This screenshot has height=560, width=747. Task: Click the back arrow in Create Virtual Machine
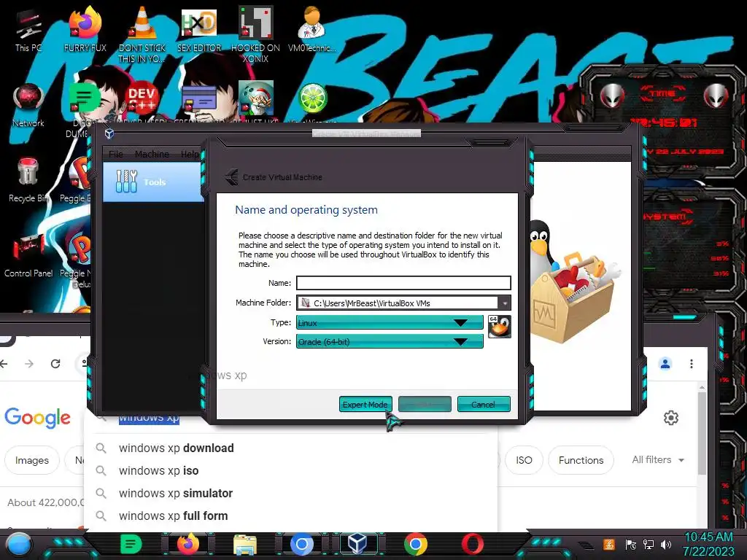click(231, 177)
